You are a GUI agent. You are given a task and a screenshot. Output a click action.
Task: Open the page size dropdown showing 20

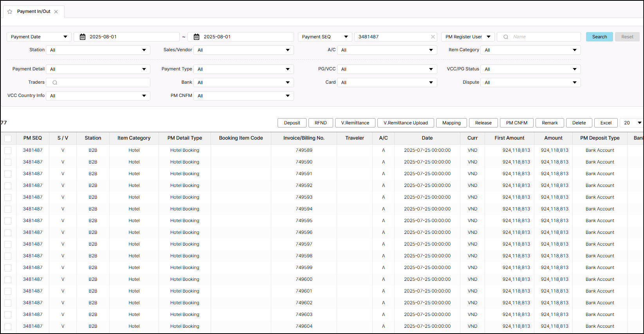click(631, 123)
